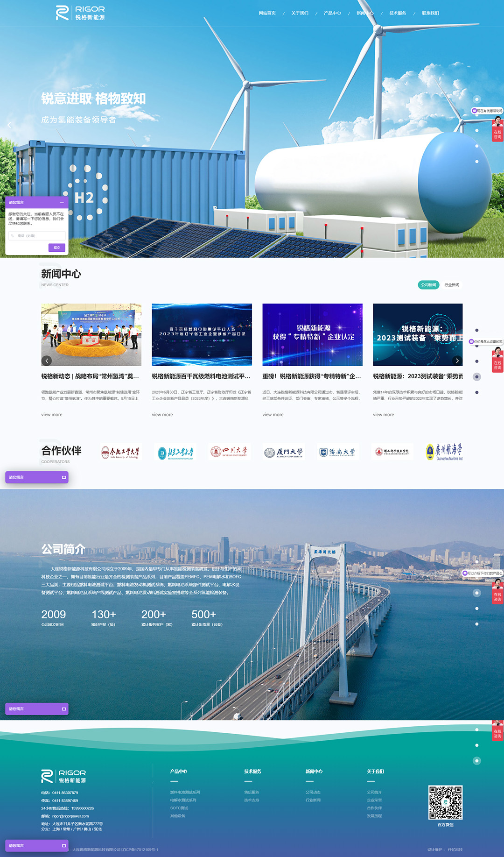Click view more under the first news article
The width and height of the screenshot is (504, 857).
point(51,415)
